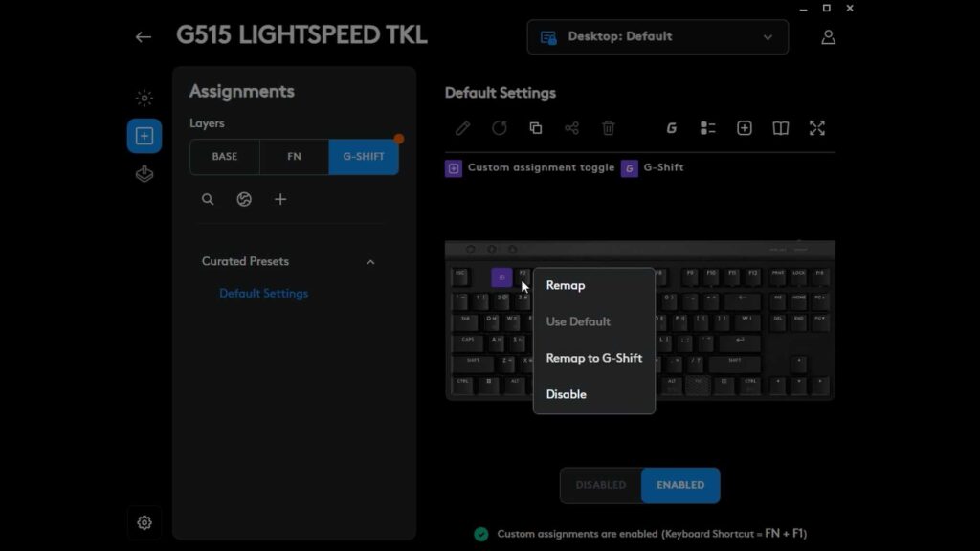980x551 pixels.
Task: Open Default Settings preset link
Action: [264, 293]
